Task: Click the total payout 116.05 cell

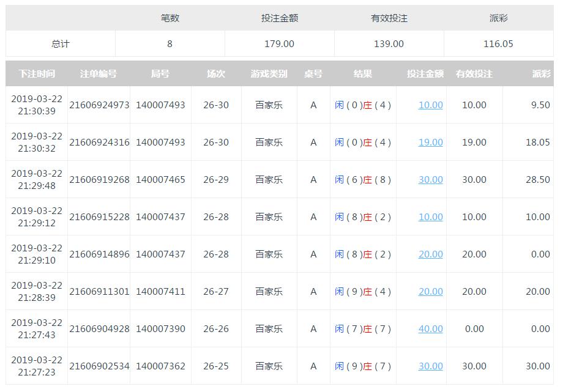Action: click(499, 44)
